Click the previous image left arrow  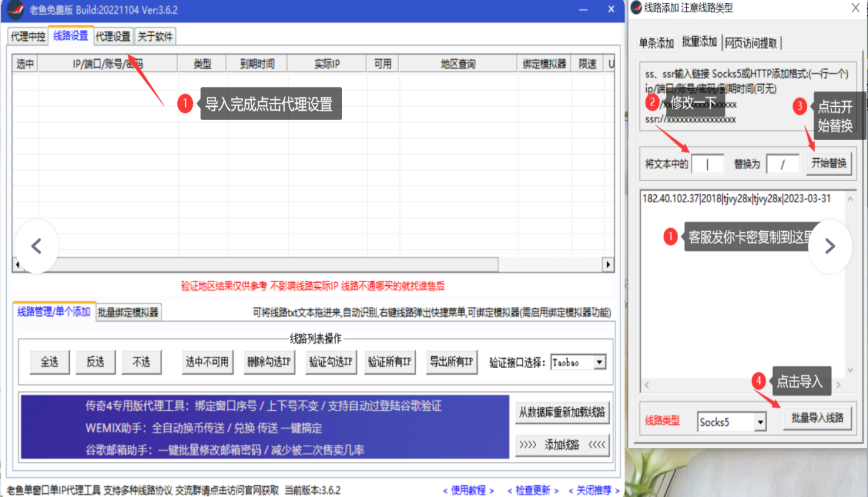[x=36, y=246]
